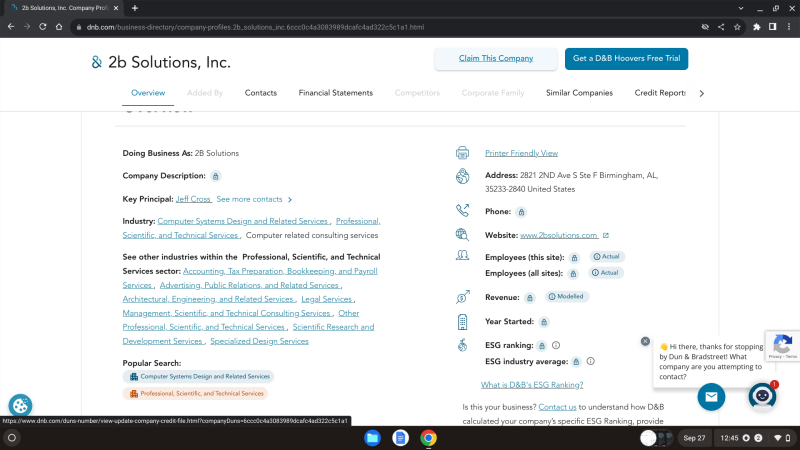Expand See more contacts chevron
This screenshot has height=450, width=800.
290,199
